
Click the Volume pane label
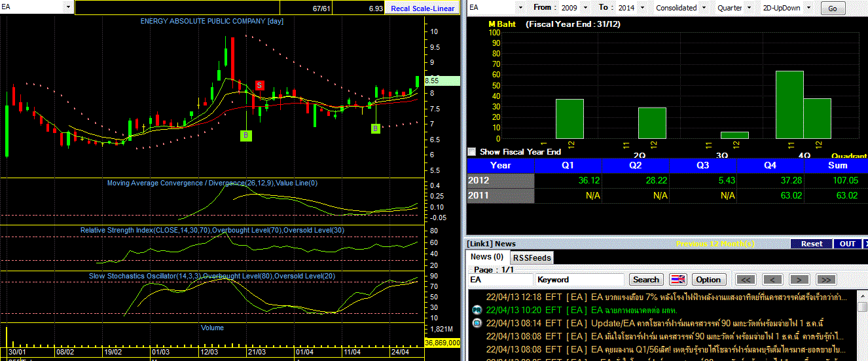[x=212, y=328]
